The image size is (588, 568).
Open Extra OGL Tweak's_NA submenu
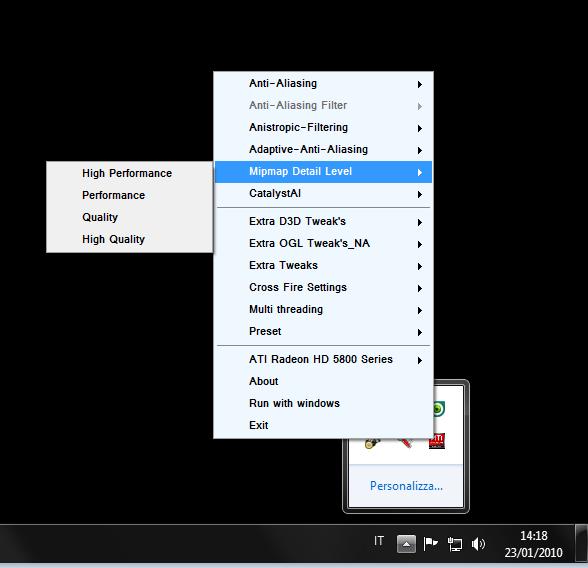(x=323, y=244)
